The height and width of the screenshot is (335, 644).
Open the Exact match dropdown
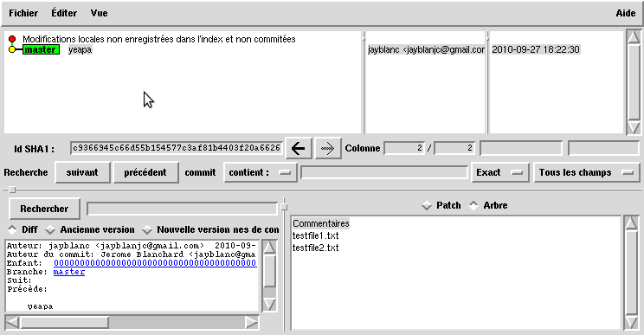point(499,172)
